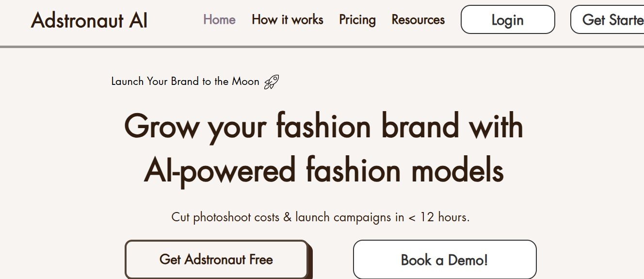Click "AI-powered" in the headline
The image size is (644, 279).
220,170
